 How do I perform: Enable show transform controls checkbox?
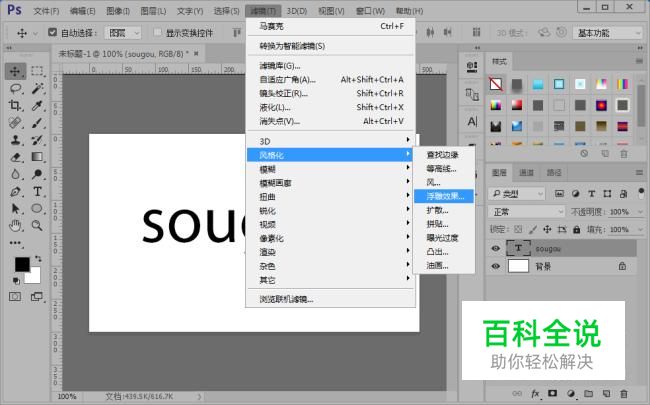pyautogui.click(x=157, y=32)
